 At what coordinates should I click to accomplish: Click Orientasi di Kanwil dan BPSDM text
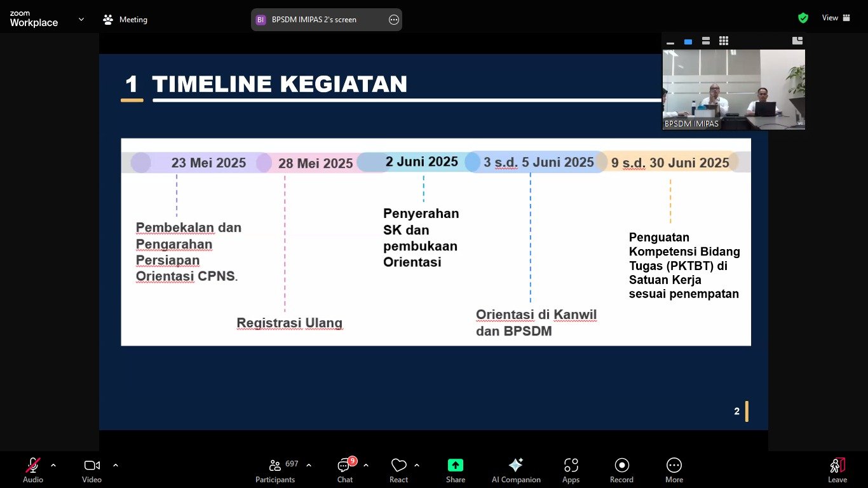(536, 323)
